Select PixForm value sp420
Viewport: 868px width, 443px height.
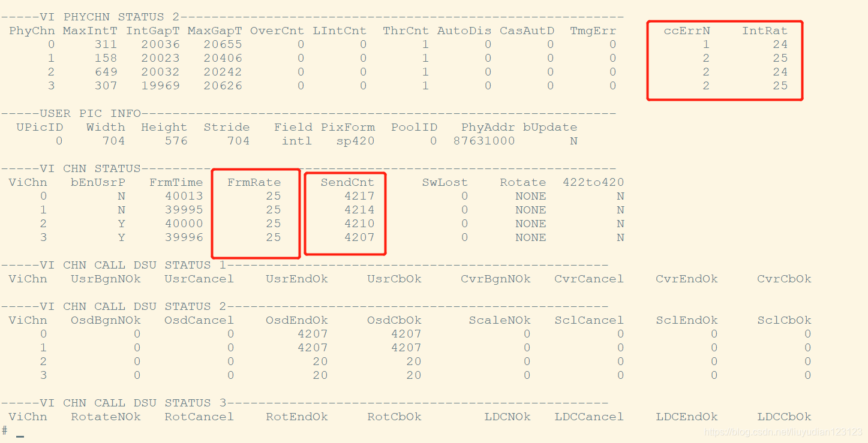(355, 141)
